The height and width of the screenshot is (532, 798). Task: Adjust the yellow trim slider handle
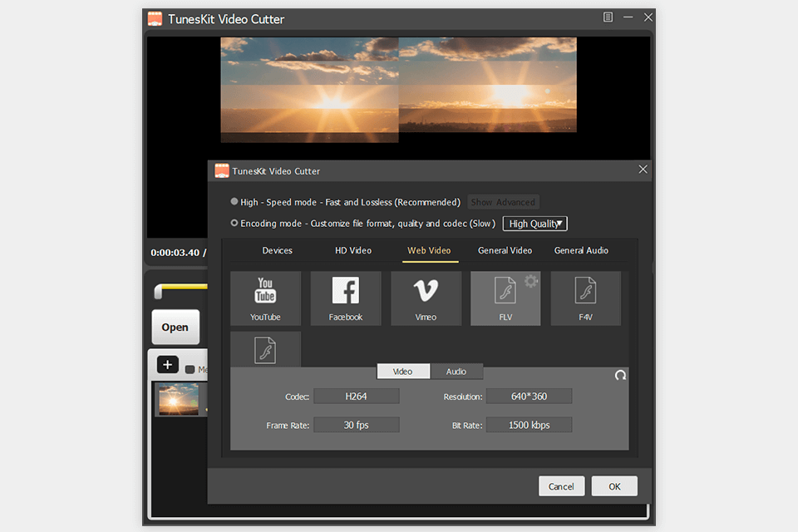click(x=160, y=293)
